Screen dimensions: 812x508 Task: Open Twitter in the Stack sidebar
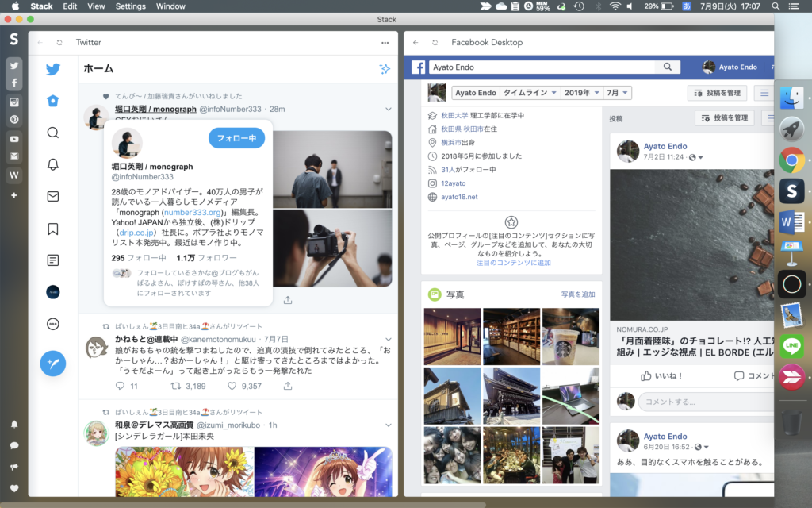(14, 66)
